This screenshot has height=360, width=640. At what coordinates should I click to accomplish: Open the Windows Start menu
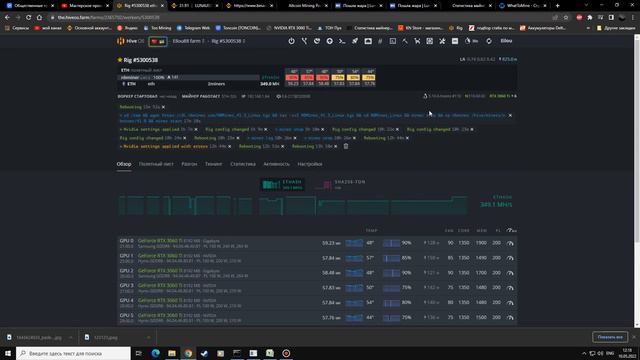click(8, 353)
